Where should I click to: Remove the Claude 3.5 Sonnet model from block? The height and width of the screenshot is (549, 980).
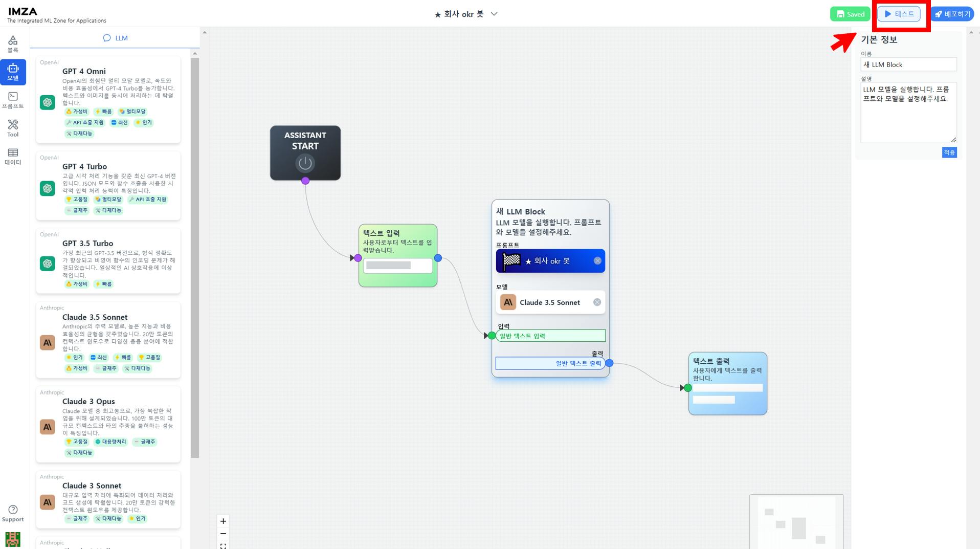597,302
